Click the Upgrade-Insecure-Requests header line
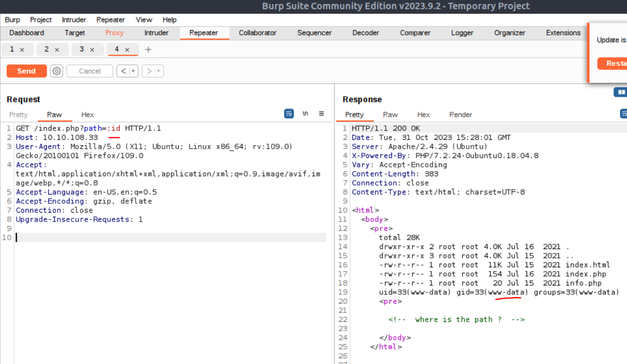Viewport: 627px width, 364px height. tap(79, 219)
